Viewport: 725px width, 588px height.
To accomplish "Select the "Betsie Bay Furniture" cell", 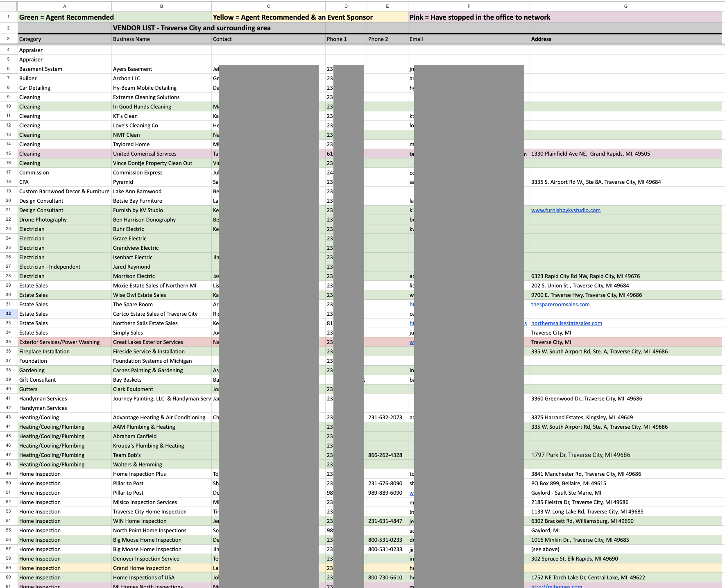I will pos(161,201).
